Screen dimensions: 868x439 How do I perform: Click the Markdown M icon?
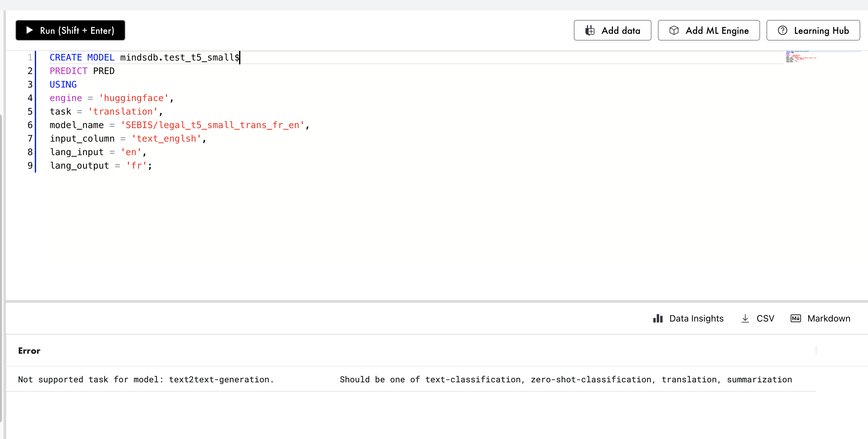coord(796,319)
